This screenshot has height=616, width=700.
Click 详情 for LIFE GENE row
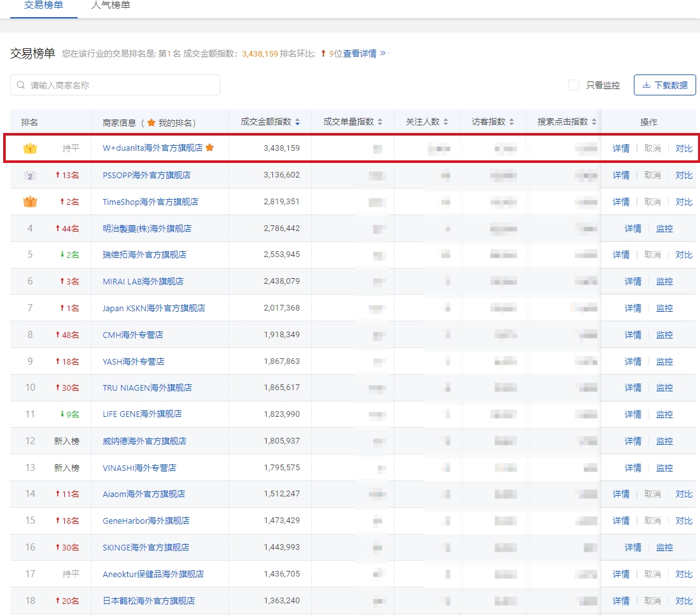click(x=633, y=414)
